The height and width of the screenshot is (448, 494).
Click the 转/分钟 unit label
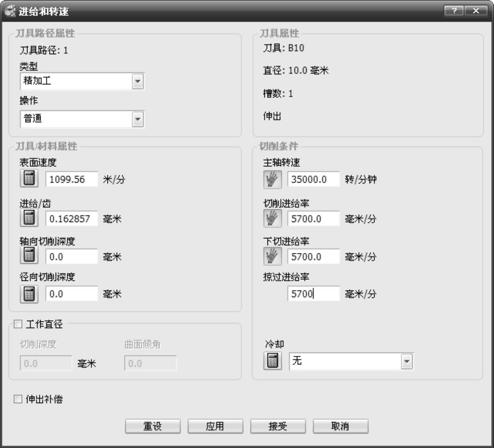click(x=361, y=179)
